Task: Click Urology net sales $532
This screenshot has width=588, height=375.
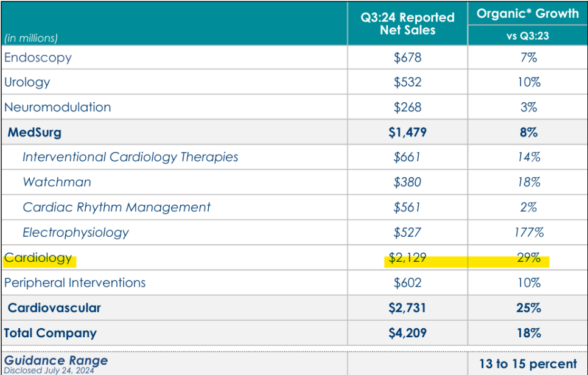Action: click(407, 82)
